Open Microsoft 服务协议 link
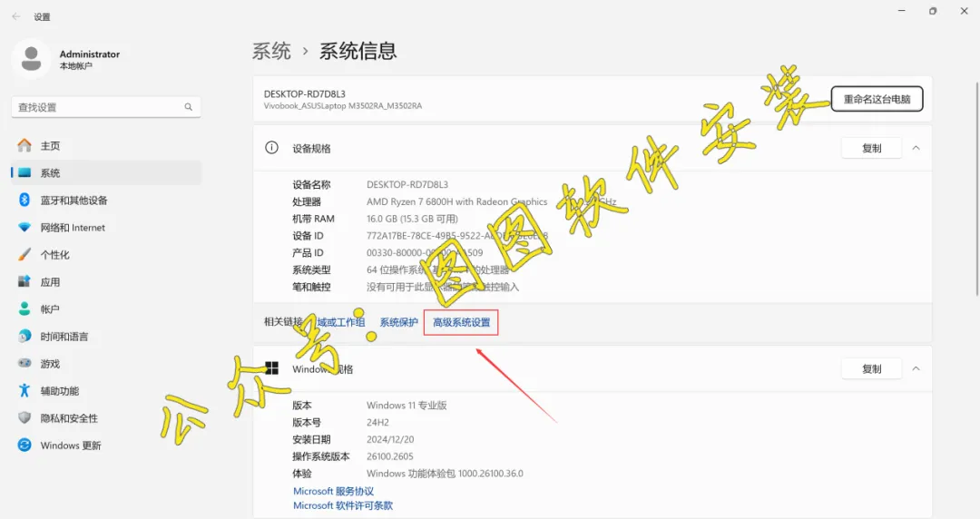 pos(333,492)
